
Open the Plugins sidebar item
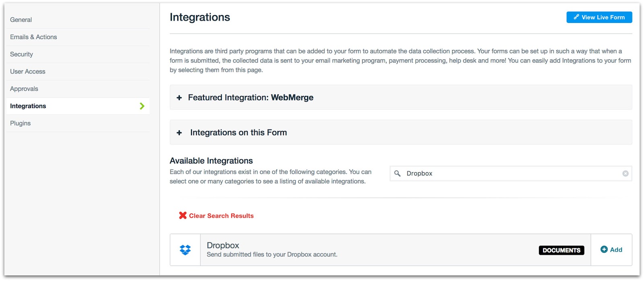click(x=21, y=123)
